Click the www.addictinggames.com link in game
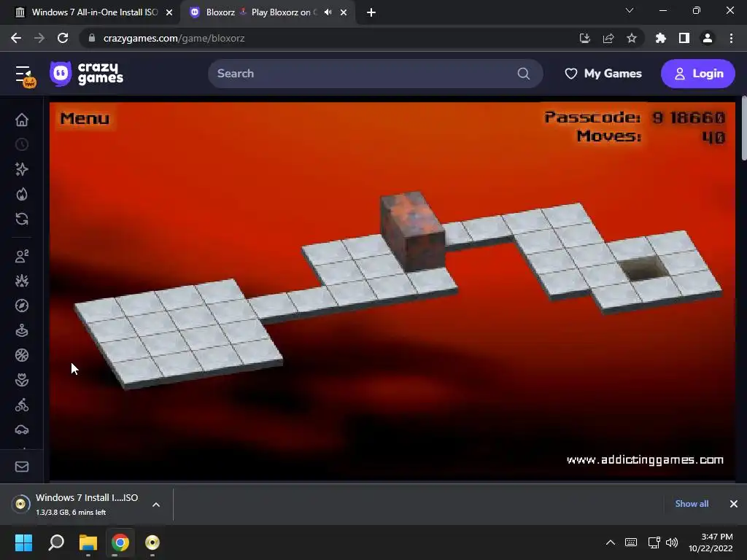Viewport: 747px width, 560px height. point(645,459)
